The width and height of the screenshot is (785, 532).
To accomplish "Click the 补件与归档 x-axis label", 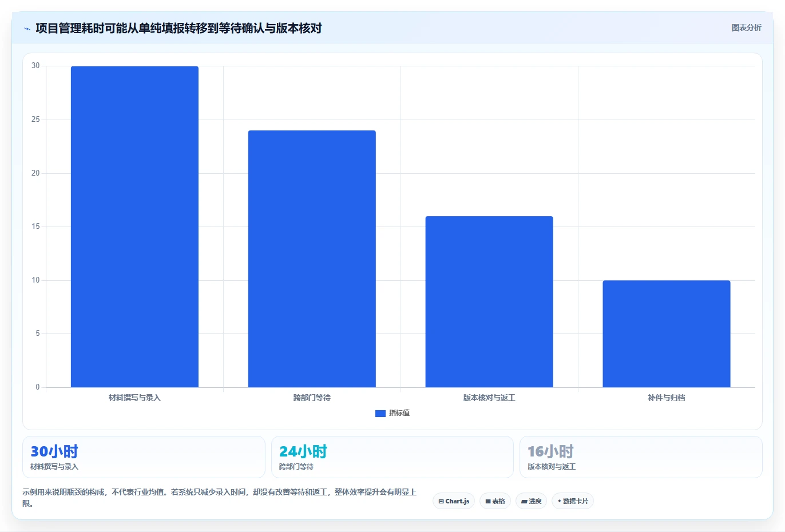I will (x=667, y=398).
